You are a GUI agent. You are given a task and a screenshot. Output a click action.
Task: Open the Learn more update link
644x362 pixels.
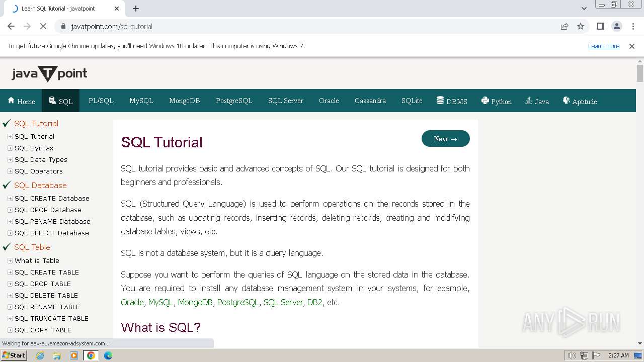tap(604, 46)
